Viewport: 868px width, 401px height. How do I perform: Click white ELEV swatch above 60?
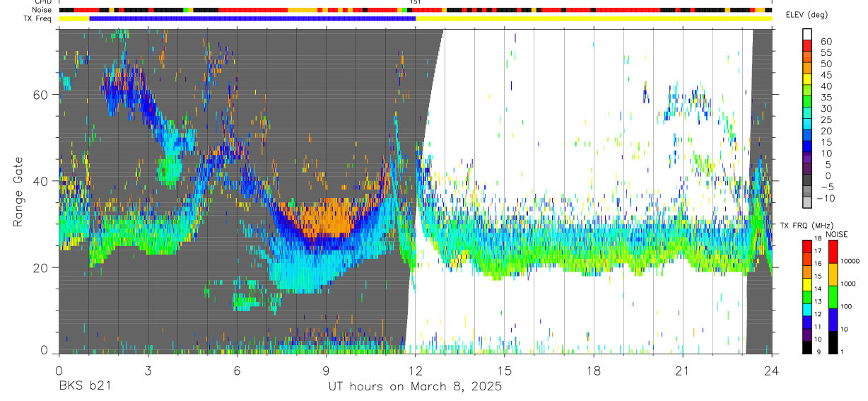tap(808, 35)
